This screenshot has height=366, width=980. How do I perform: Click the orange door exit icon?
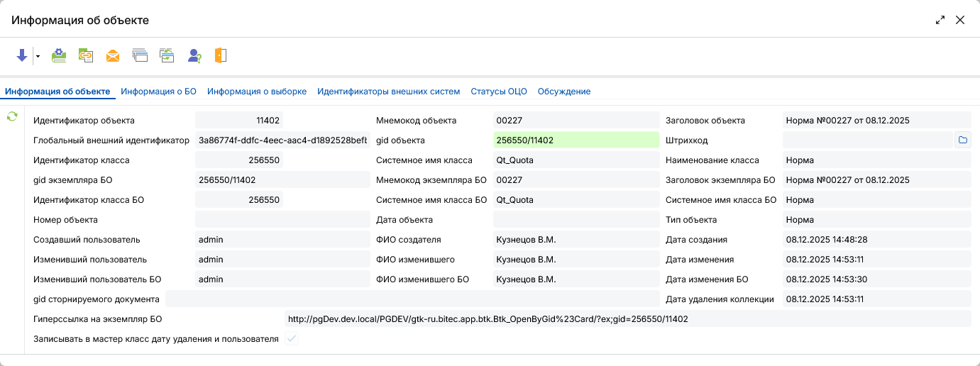[221, 55]
